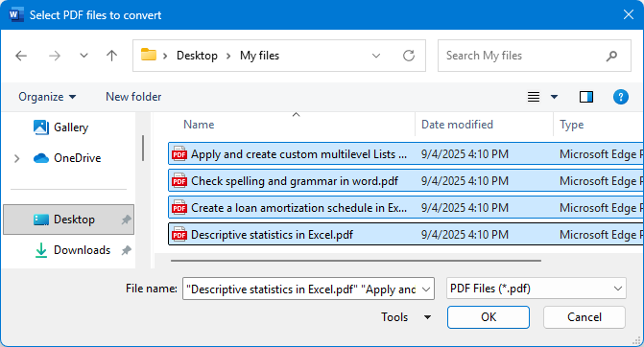The height and width of the screenshot is (347, 644).
Task: Click the Downloads pin icon
Action: [126, 250]
